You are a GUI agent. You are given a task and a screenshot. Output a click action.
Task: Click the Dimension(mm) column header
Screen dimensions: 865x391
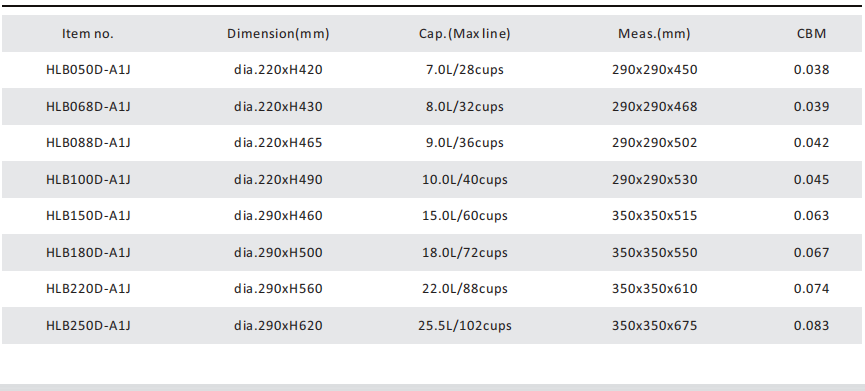[x=278, y=34]
